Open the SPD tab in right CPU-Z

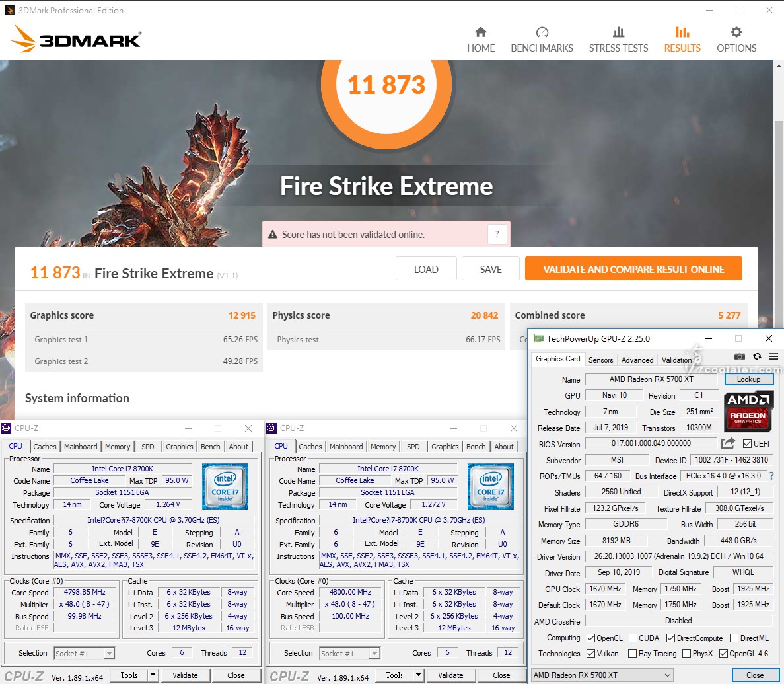point(413,446)
